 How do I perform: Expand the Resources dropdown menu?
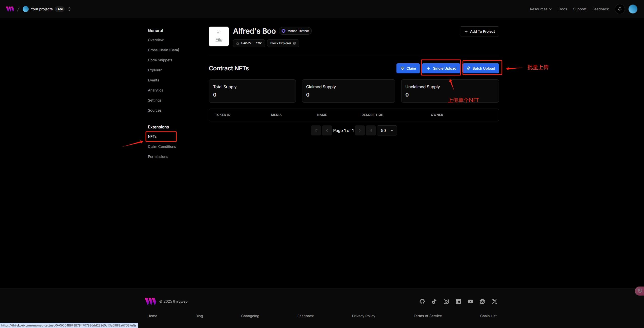[541, 9]
